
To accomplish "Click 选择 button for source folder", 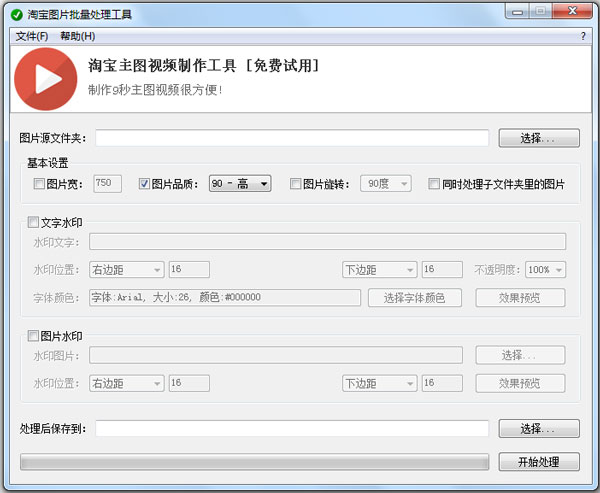I will pyautogui.click(x=539, y=138).
